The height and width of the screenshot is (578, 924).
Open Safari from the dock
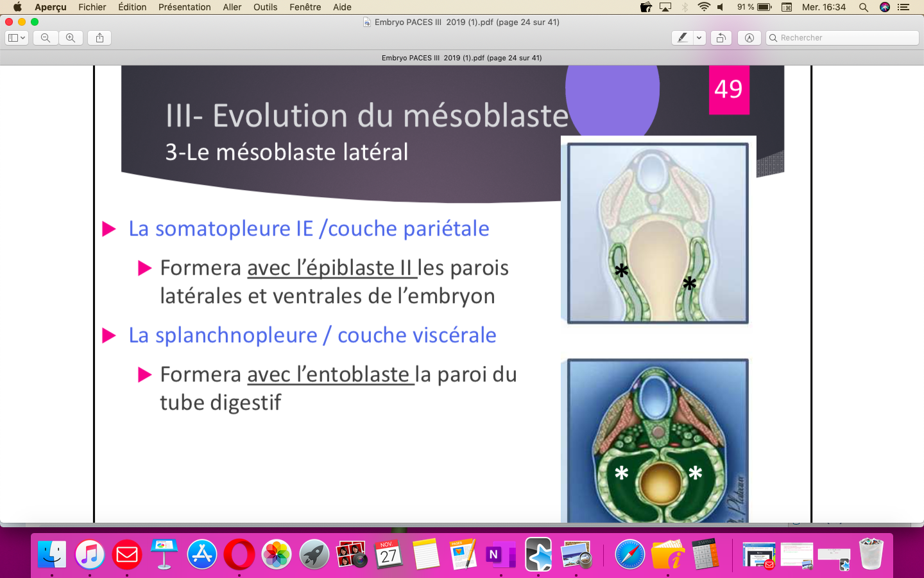click(x=629, y=554)
